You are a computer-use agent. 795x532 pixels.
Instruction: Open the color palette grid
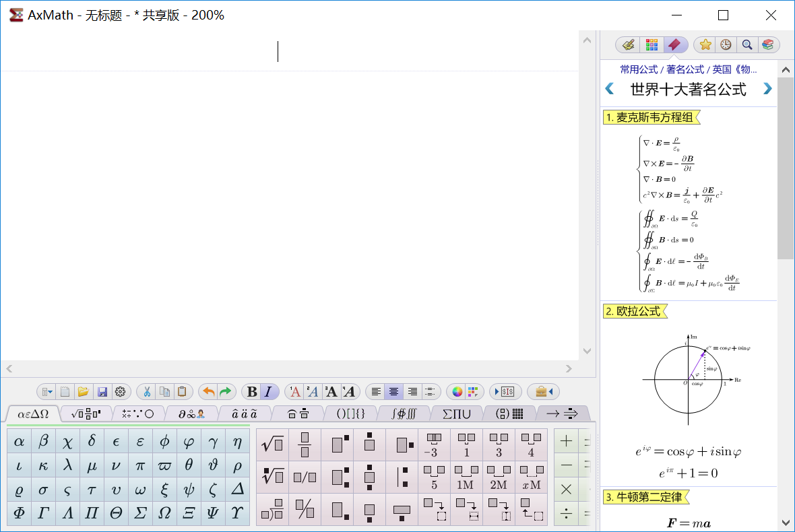pyautogui.click(x=473, y=392)
